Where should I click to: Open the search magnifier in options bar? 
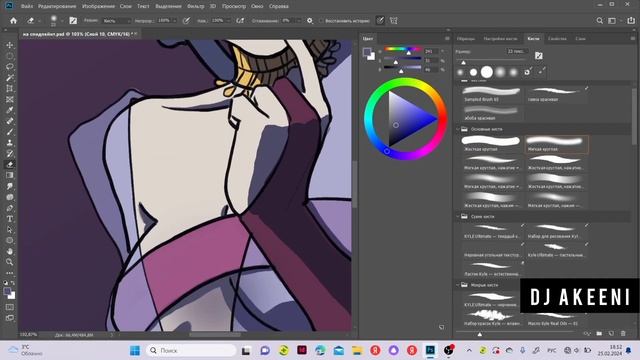(600, 20)
